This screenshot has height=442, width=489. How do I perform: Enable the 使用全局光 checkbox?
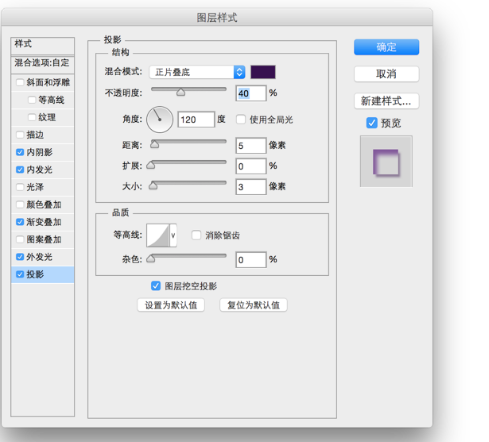[241, 119]
